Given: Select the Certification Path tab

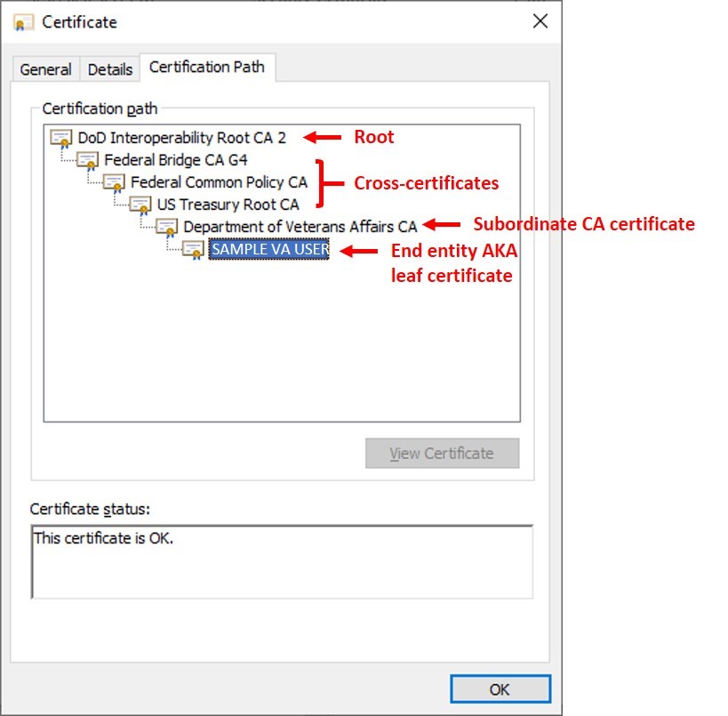Looking at the screenshot, I should tap(207, 68).
